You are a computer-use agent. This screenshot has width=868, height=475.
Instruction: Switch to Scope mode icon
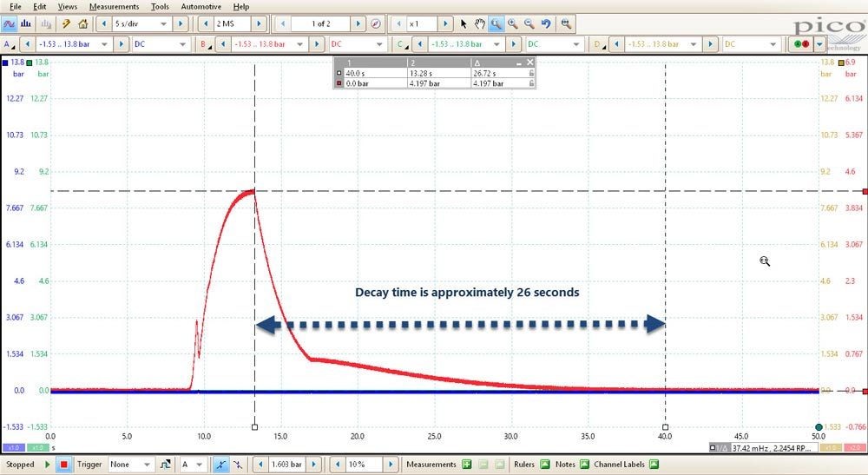(10, 23)
